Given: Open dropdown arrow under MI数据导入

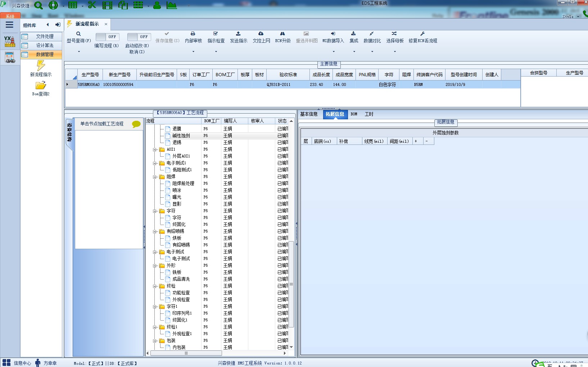Looking at the screenshot, I should (334, 52).
